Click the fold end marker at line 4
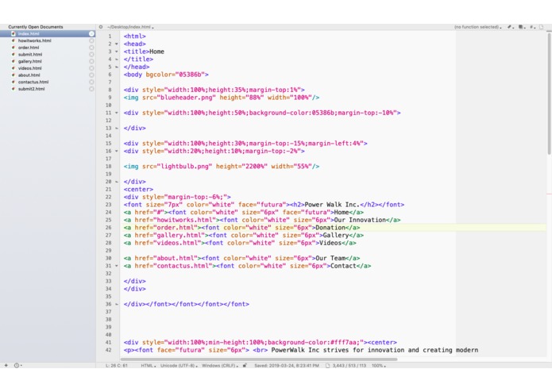 pos(117,60)
